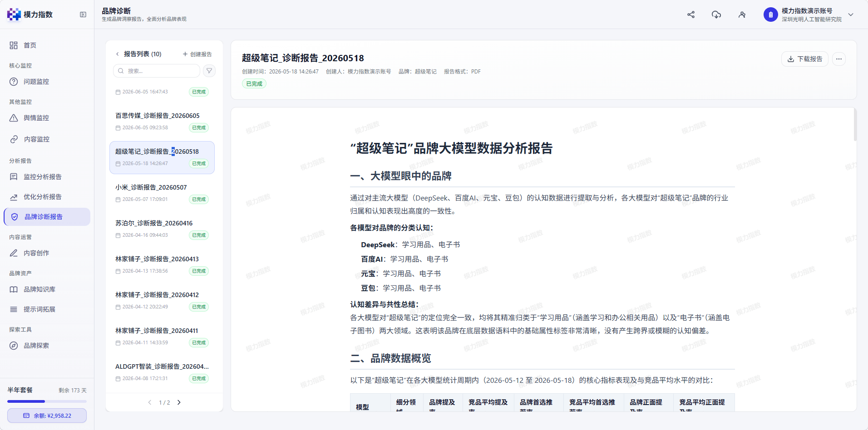
Task: Expand the account dropdown chevron
Action: (x=851, y=15)
